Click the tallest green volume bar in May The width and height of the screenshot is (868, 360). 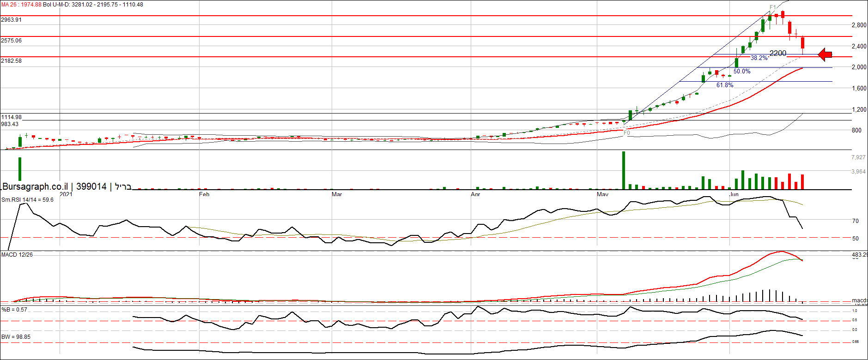tap(624, 171)
